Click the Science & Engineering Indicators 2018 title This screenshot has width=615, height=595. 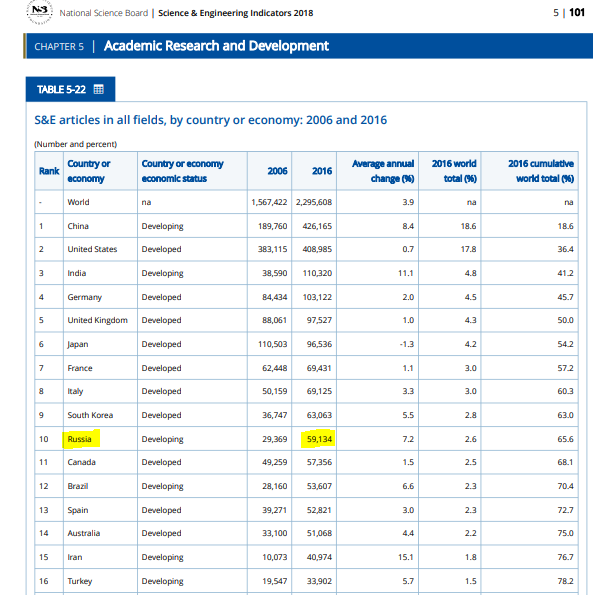point(236,13)
